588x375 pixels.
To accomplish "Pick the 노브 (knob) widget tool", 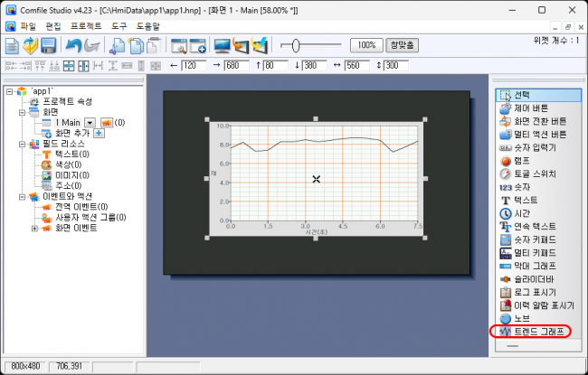I will (x=523, y=319).
